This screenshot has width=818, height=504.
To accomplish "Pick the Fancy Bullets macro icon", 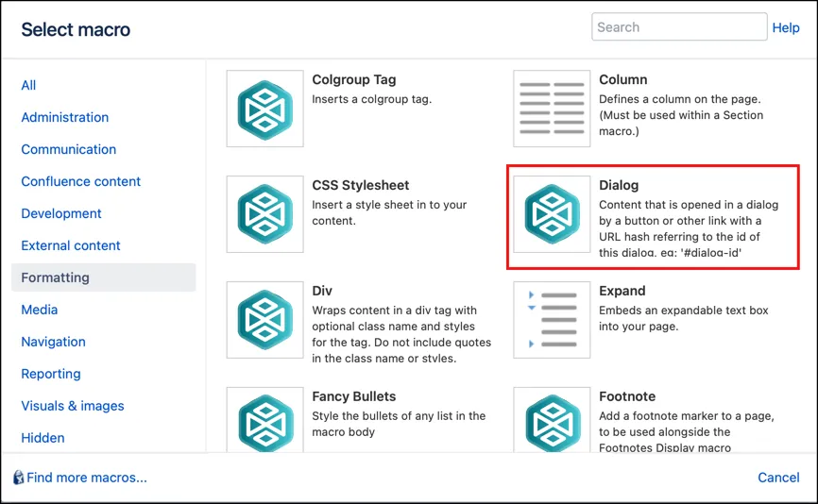I will pos(265,420).
